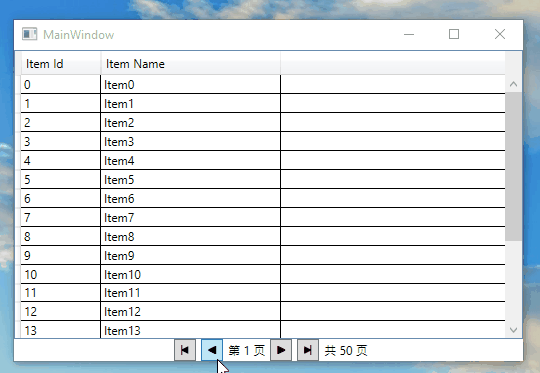Click Item Id cell with value 9

pyautogui.click(x=61, y=255)
